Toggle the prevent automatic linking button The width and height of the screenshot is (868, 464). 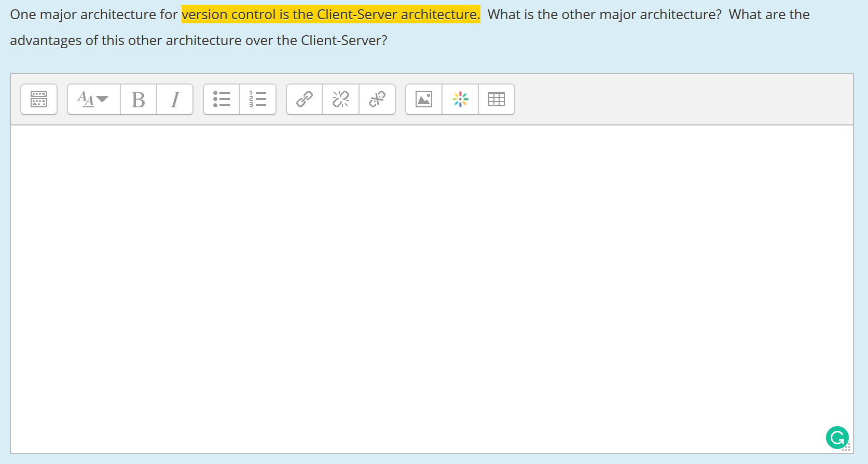pyautogui.click(x=377, y=99)
